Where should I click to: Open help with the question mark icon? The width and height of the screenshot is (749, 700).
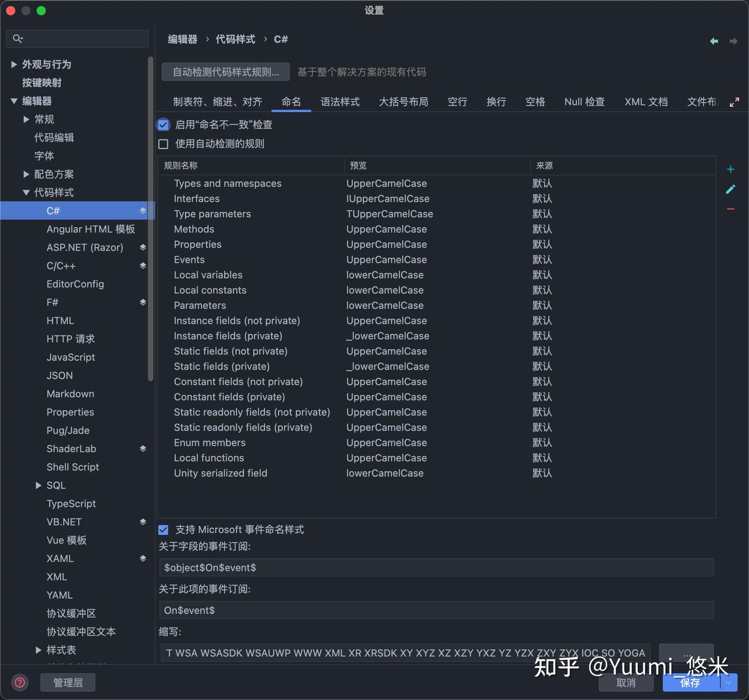[20, 682]
